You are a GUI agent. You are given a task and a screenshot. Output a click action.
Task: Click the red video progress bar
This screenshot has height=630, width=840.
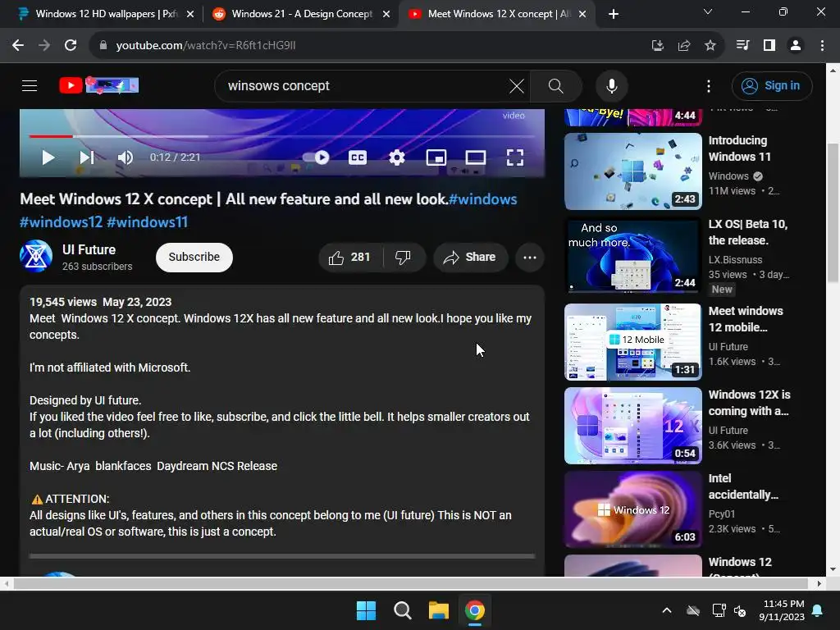click(x=51, y=136)
